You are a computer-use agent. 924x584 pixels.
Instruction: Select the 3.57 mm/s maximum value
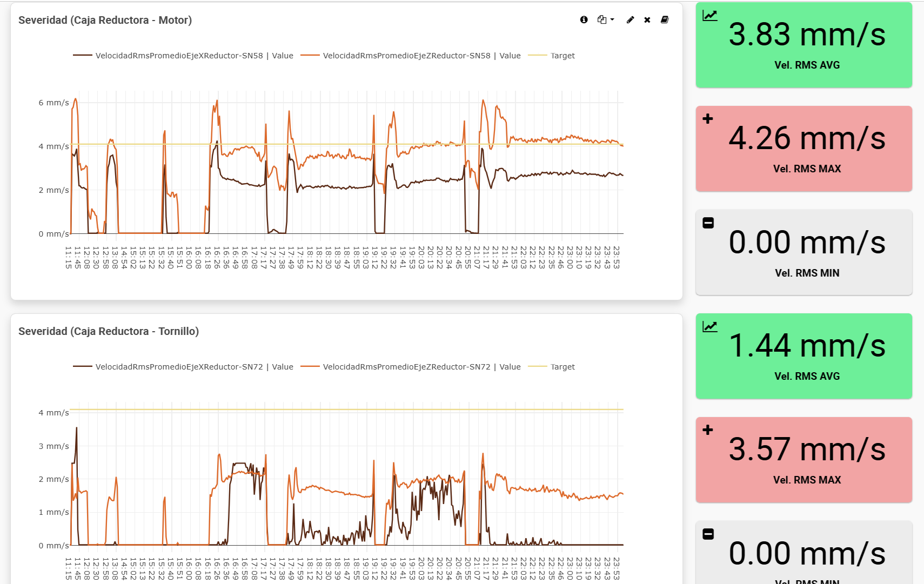[807, 449]
